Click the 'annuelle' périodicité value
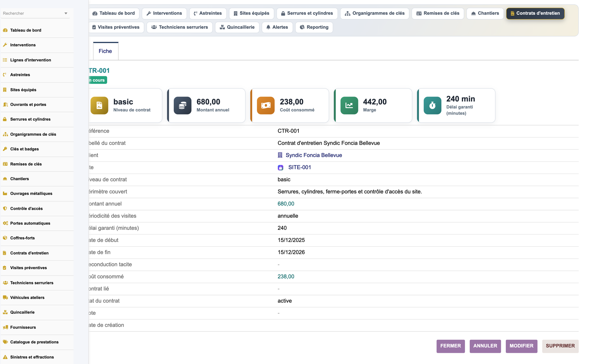This screenshot has width=589, height=364. tap(288, 216)
